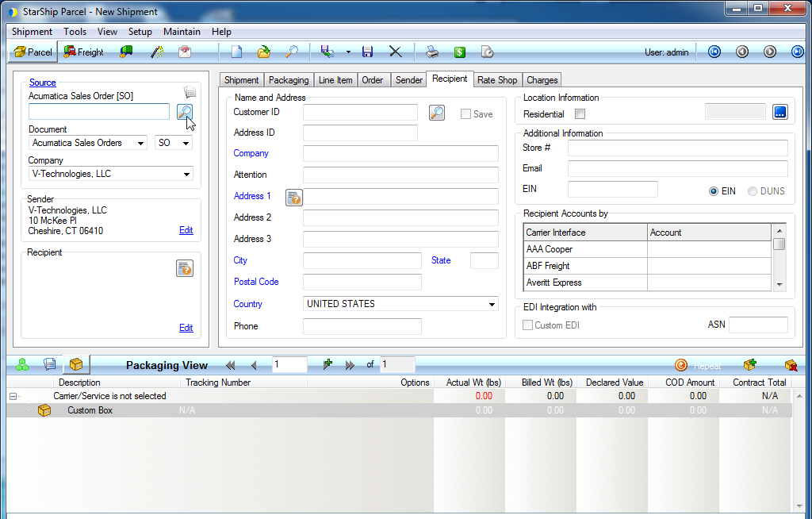Switch to the Packaging tab
This screenshot has height=519, width=812.
click(289, 80)
